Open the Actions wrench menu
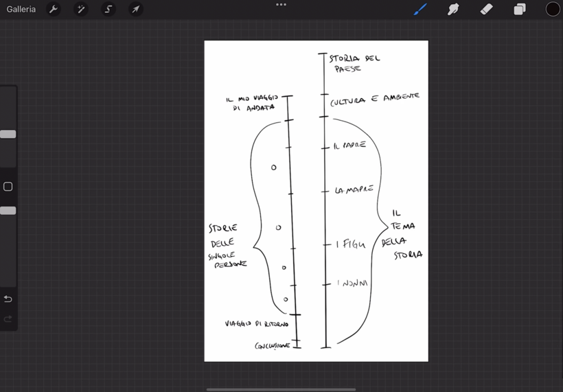 pyautogui.click(x=54, y=9)
